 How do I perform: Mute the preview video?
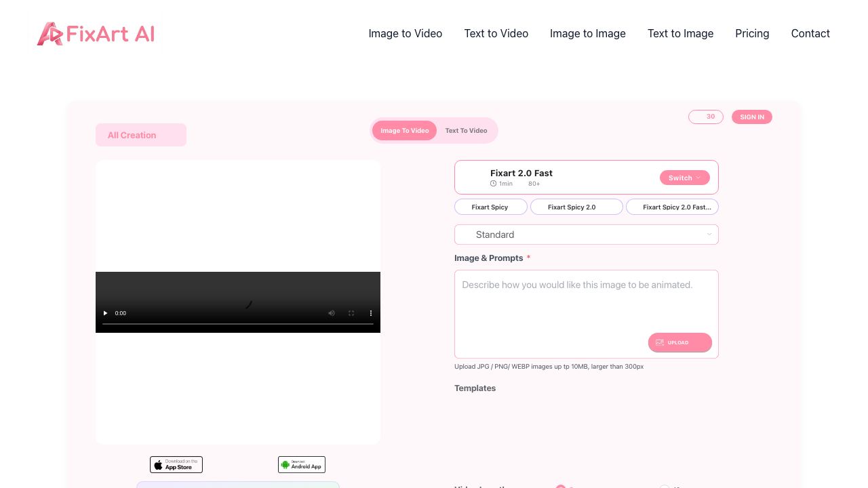332,313
